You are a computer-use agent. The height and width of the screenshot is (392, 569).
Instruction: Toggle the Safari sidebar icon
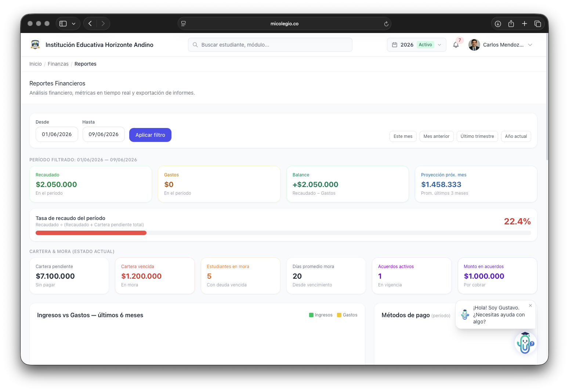(63, 23)
